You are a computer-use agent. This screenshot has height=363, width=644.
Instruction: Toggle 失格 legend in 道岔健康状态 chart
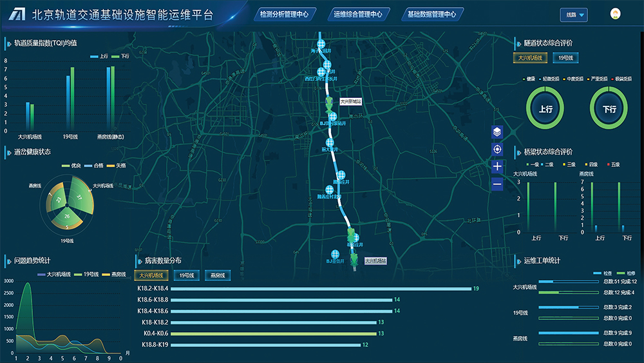pyautogui.click(x=116, y=166)
